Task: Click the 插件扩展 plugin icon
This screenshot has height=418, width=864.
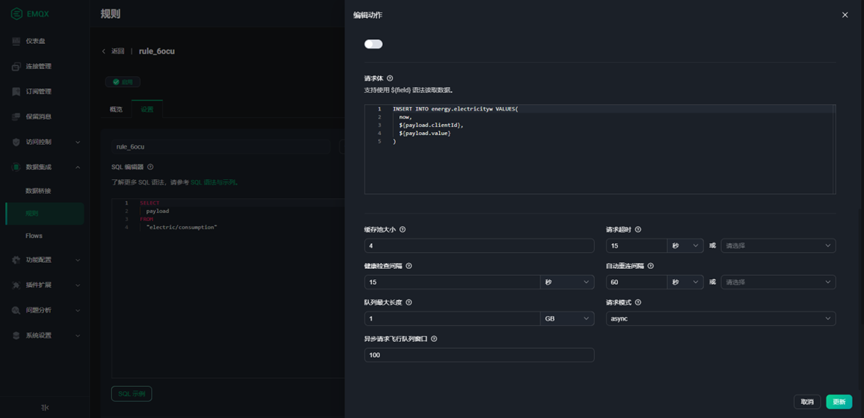Action: 17,285
